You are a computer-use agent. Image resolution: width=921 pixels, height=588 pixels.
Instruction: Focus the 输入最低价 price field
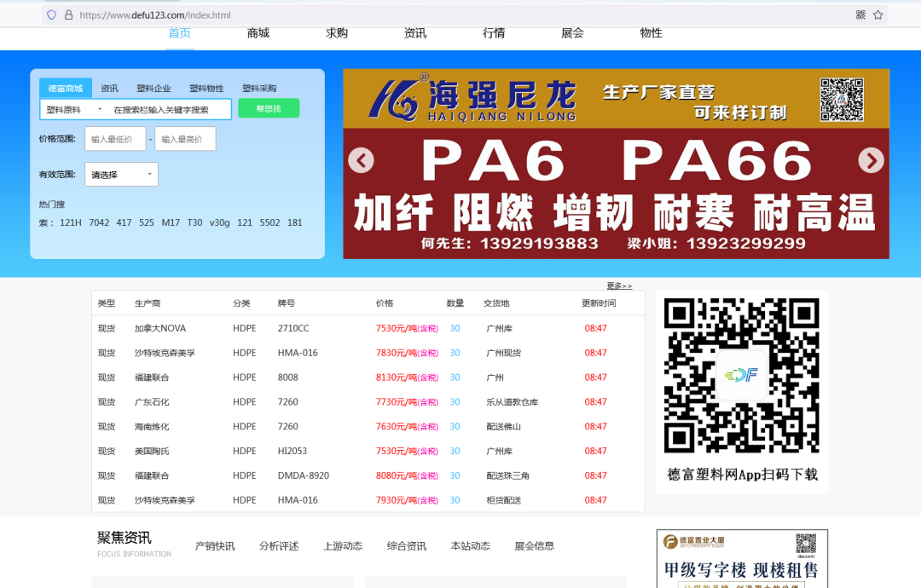(x=115, y=139)
